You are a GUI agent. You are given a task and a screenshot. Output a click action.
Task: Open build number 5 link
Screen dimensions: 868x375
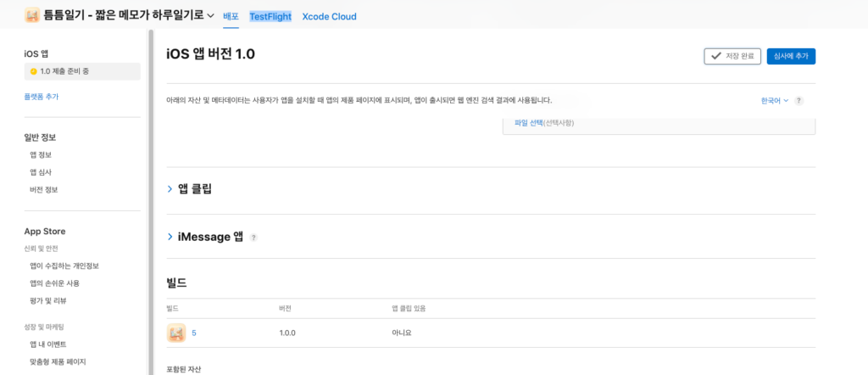pos(194,333)
